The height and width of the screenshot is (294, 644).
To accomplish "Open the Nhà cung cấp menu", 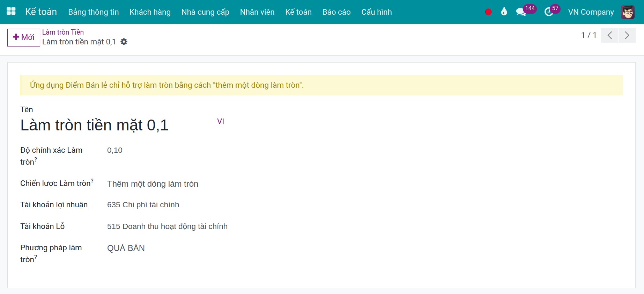I will pyautogui.click(x=205, y=12).
